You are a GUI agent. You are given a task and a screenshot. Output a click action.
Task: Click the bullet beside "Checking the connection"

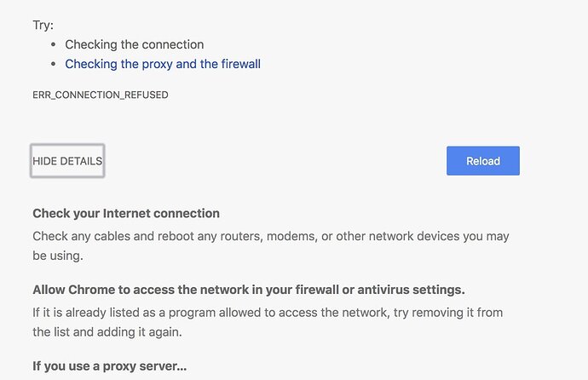[x=54, y=44]
